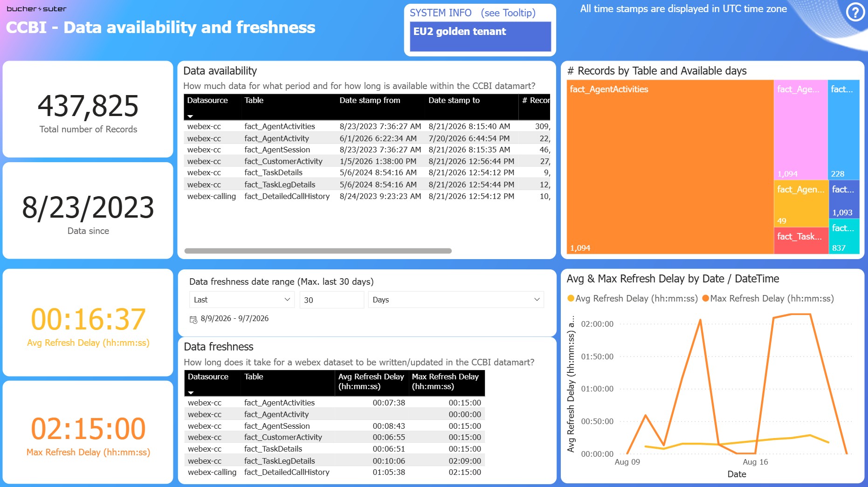Click webex-calling datasource in freshness table
868x487 pixels.
coord(212,472)
